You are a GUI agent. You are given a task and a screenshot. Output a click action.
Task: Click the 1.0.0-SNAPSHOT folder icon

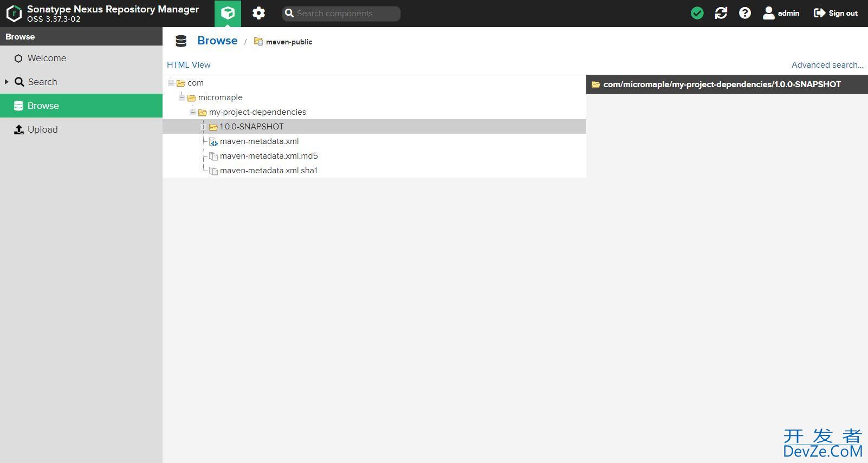tap(213, 127)
